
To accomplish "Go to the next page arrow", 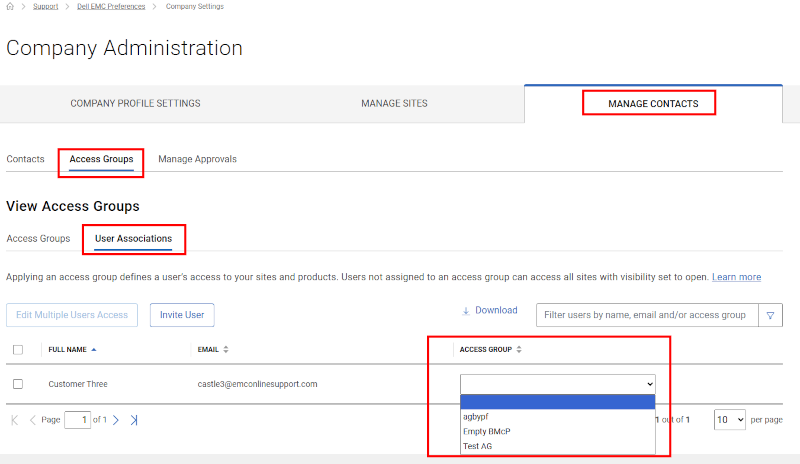I will coord(116,420).
